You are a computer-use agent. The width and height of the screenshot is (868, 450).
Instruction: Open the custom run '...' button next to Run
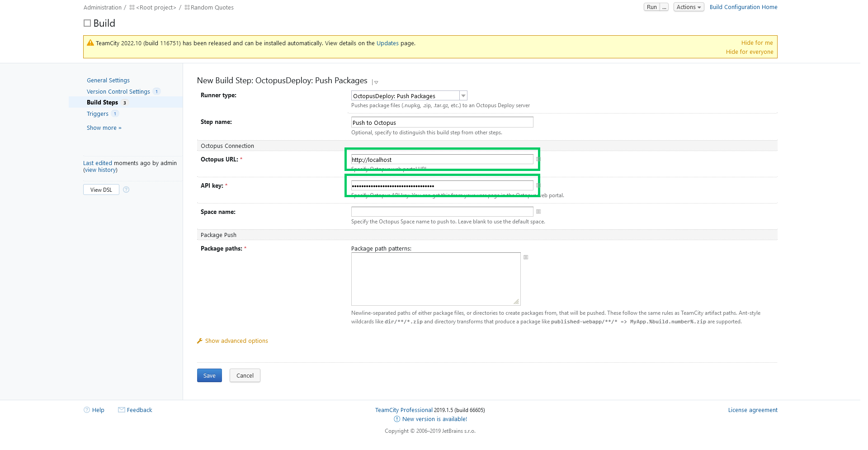point(664,7)
